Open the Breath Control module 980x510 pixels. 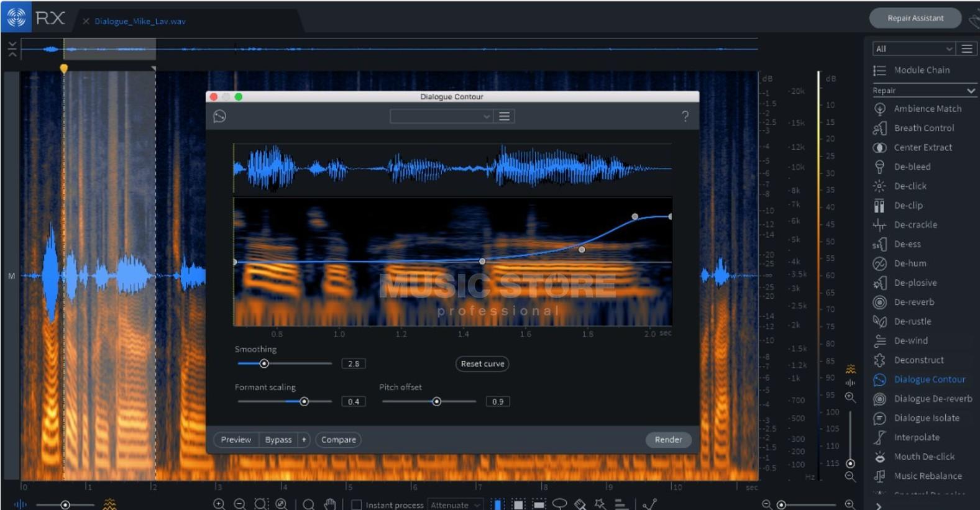914,128
